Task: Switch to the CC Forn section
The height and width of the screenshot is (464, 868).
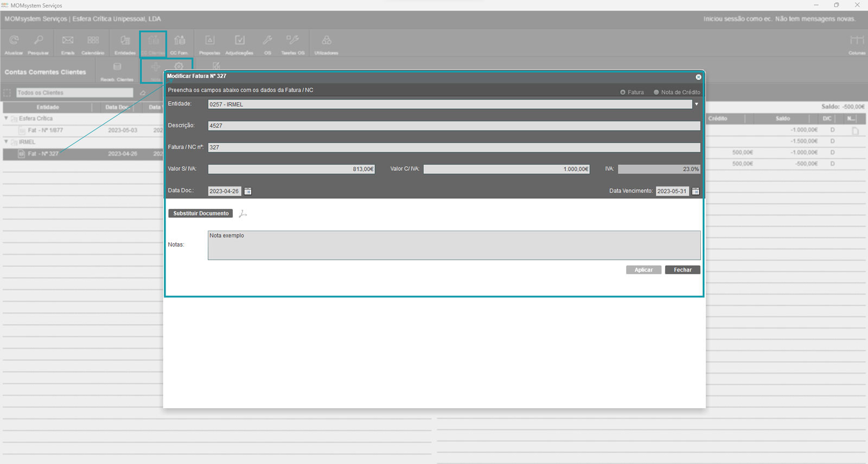Action: (x=179, y=43)
